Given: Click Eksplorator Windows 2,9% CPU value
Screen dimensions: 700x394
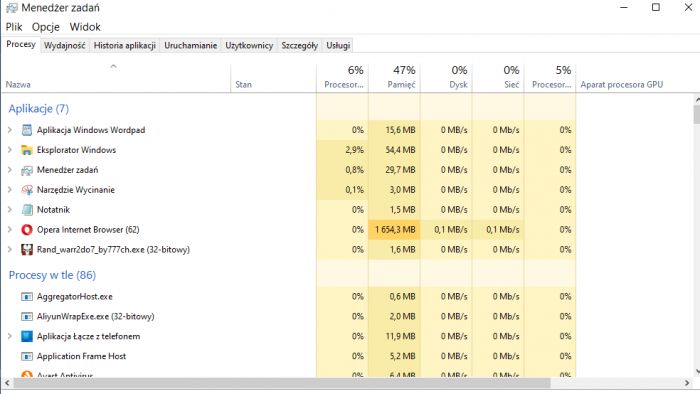Looking at the screenshot, I should tap(354, 150).
